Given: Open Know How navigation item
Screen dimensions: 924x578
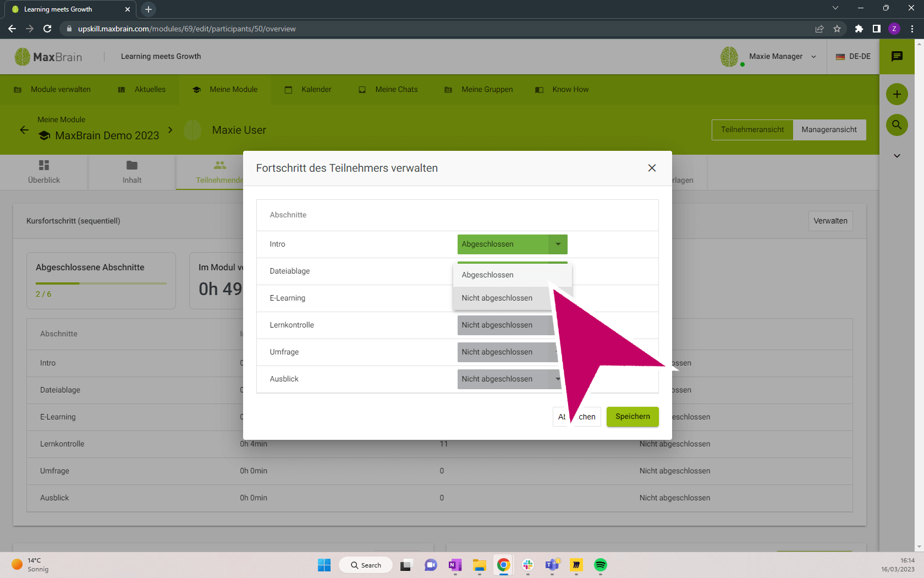Looking at the screenshot, I should pos(562,90).
